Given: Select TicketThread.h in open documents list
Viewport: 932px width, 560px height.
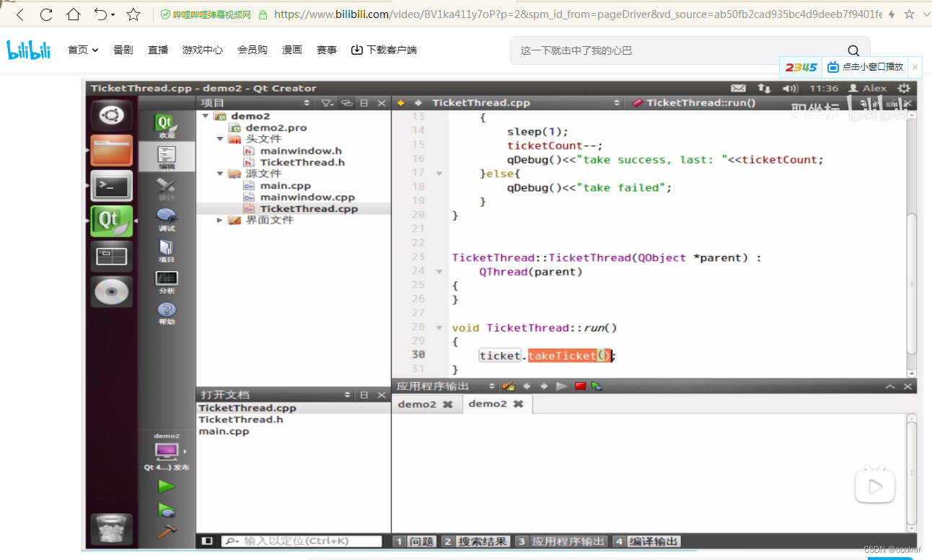Looking at the screenshot, I should 241,419.
